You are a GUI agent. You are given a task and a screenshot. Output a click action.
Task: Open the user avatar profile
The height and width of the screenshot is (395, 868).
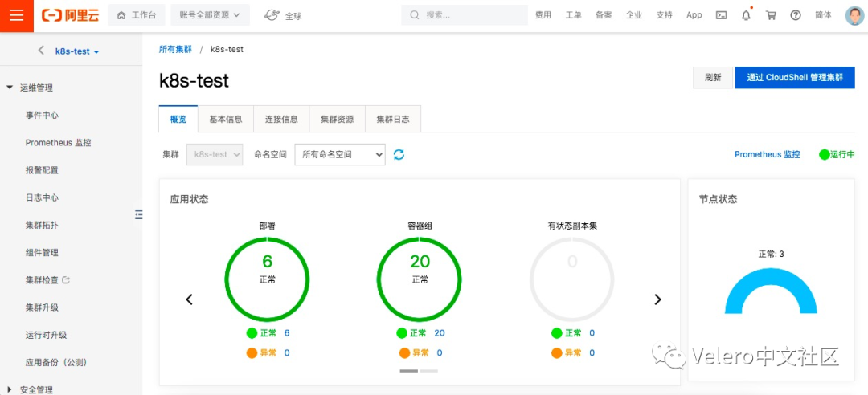tap(854, 15)
